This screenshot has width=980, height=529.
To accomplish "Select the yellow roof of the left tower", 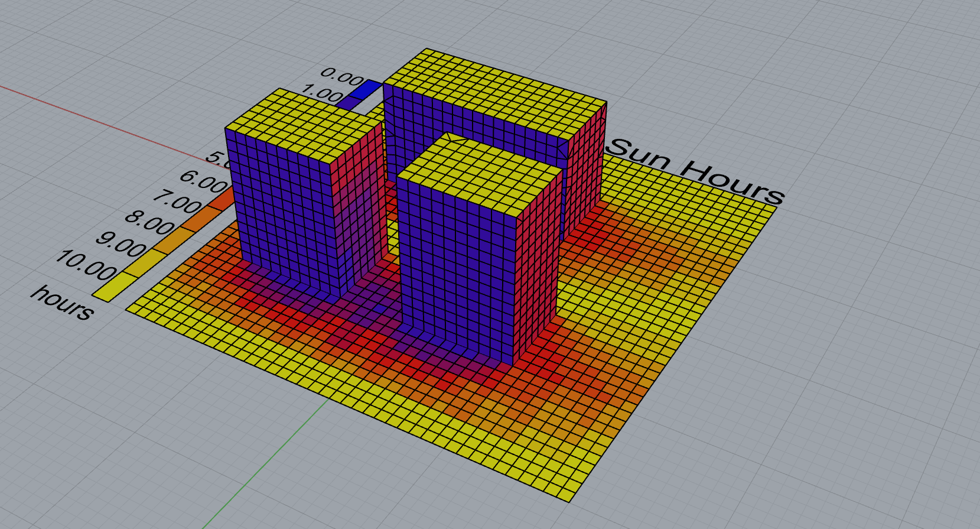I will 304,125.
